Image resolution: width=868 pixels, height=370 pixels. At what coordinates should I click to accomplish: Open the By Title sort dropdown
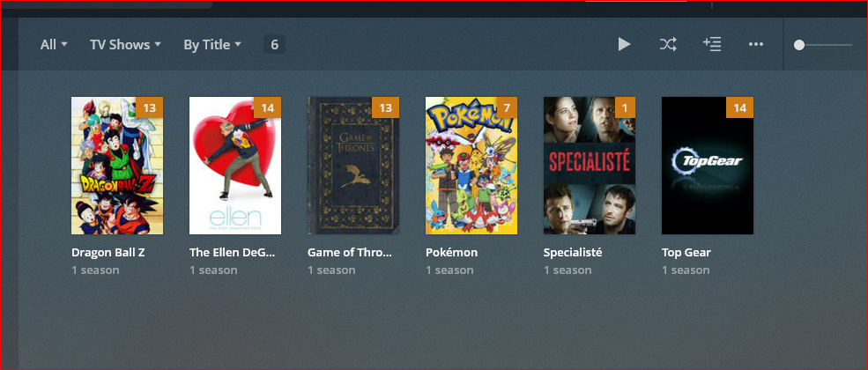212,45
